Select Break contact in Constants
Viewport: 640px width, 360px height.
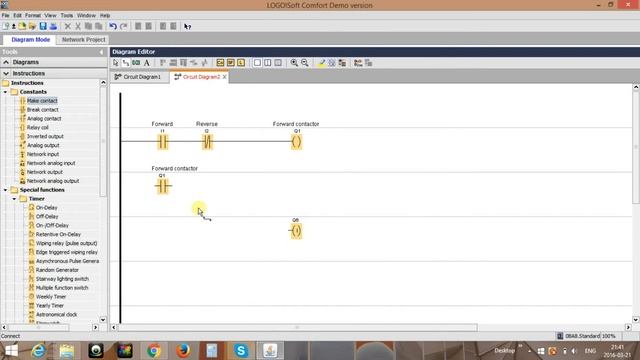(42, 109)
